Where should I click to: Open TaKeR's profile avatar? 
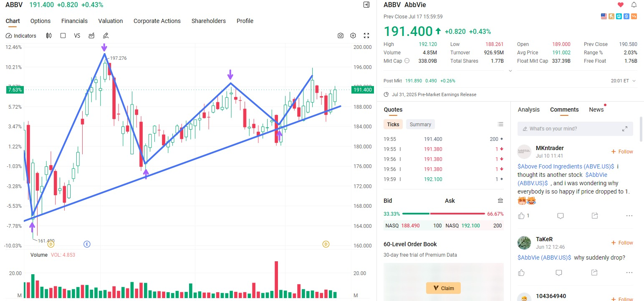click(524, 243)
